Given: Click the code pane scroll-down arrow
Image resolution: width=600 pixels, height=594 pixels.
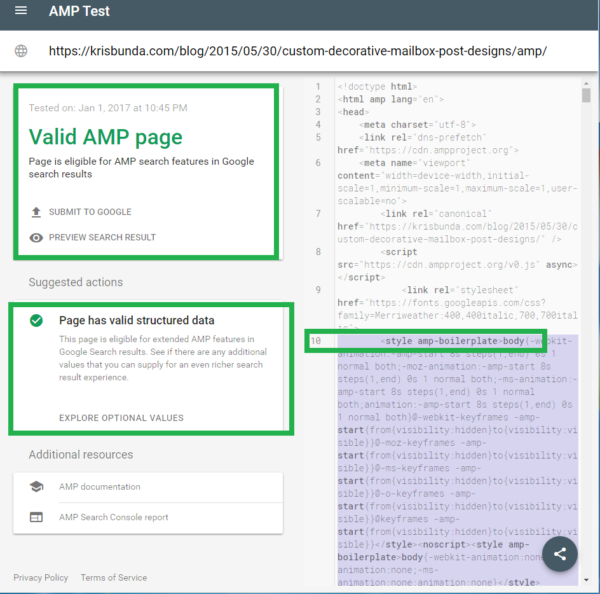Looking at the screenshot, I should coord(586,580).
